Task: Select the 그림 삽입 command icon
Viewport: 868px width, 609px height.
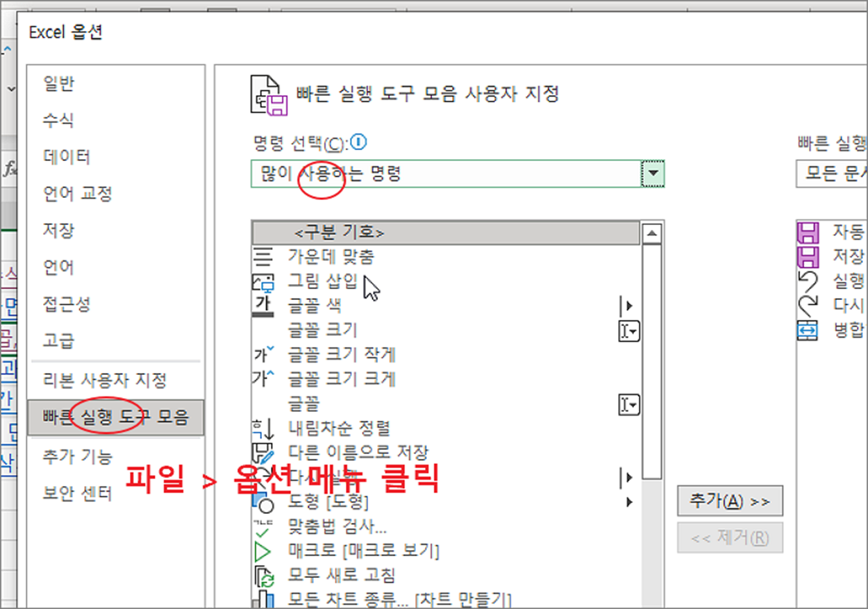Action: [263, 282]
